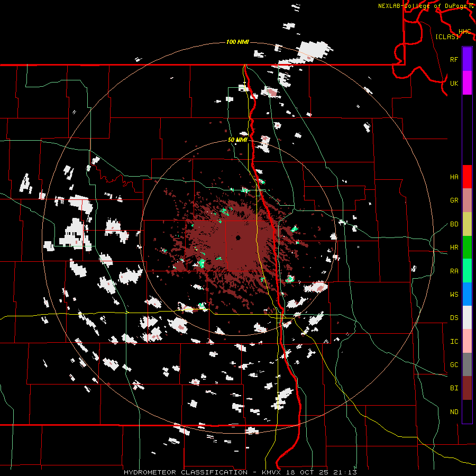Viewport: 476px width, 476px height.
Task: Click the BI legend label
Action: point(454,388)
